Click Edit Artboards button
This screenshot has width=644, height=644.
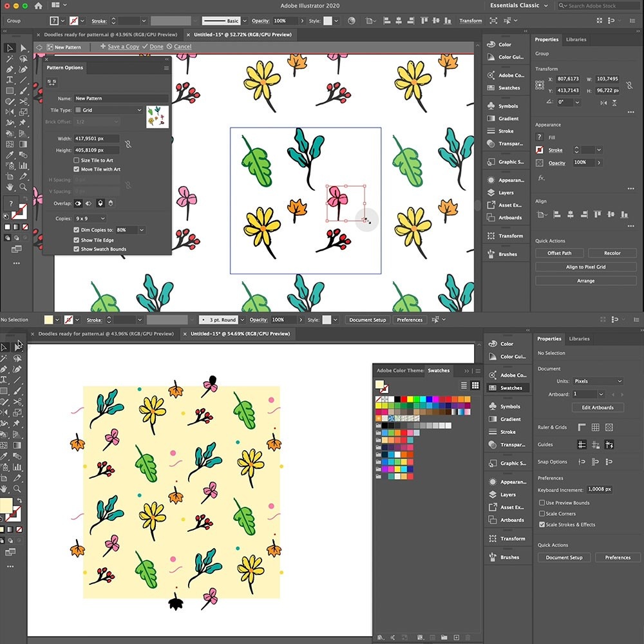click(x=598, y=408)
